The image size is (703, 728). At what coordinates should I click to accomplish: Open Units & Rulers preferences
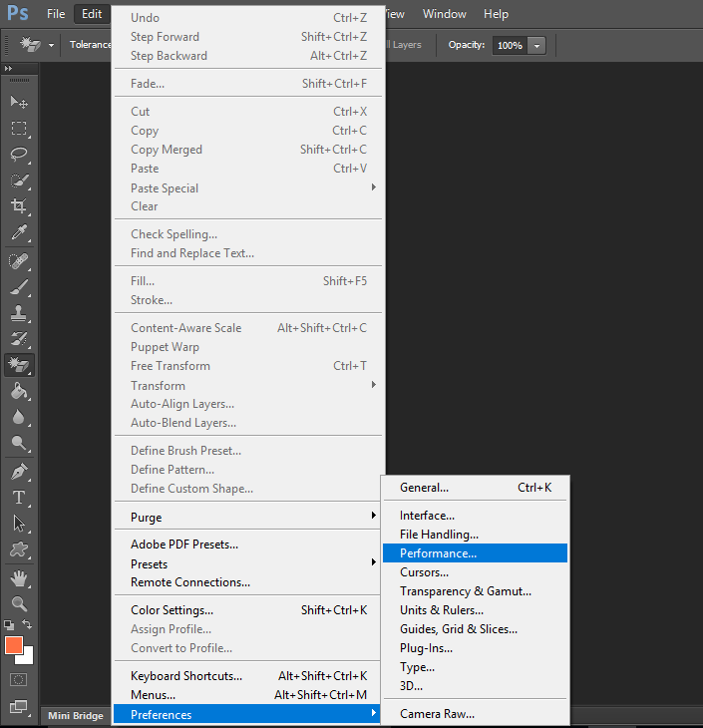475,610
